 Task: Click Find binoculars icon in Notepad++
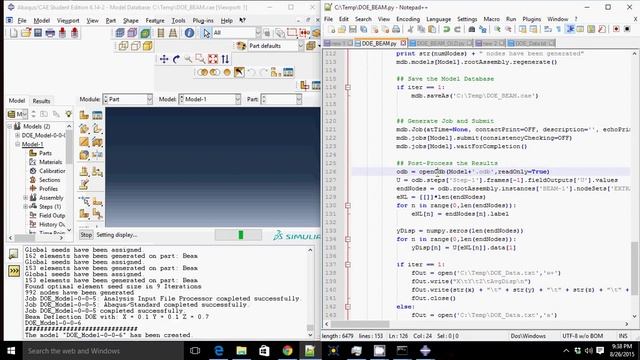click(x=472, y=29)
